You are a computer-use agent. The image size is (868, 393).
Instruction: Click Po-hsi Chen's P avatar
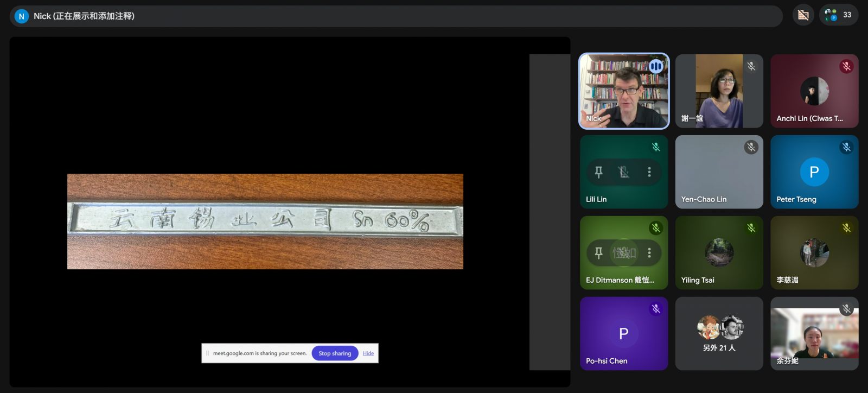pos(624,334)
